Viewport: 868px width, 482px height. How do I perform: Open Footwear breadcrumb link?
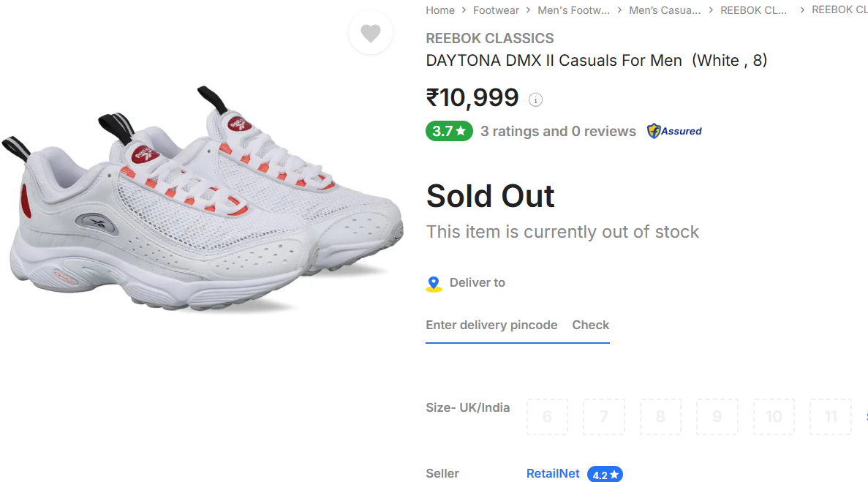tap(496, 10)
